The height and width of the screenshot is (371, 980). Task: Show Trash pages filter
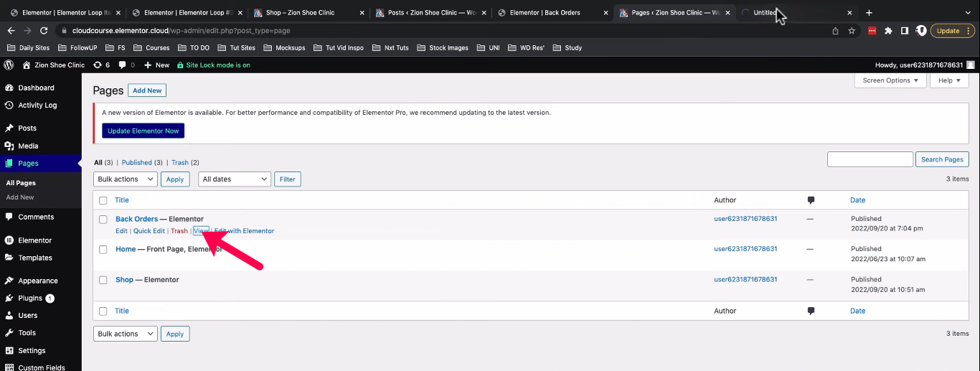pyautogui.click(x=179, y=162)
